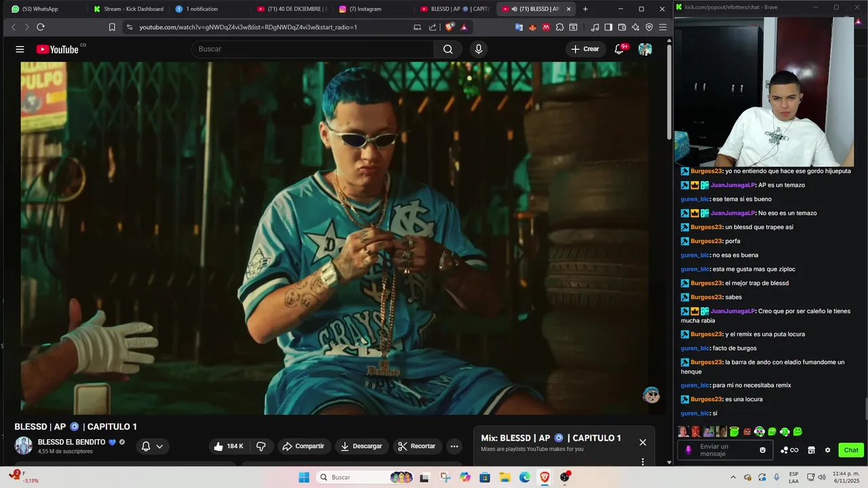Click the Compartir button
This screenshot has width=868, height=488.
click(x=304, y=446)
